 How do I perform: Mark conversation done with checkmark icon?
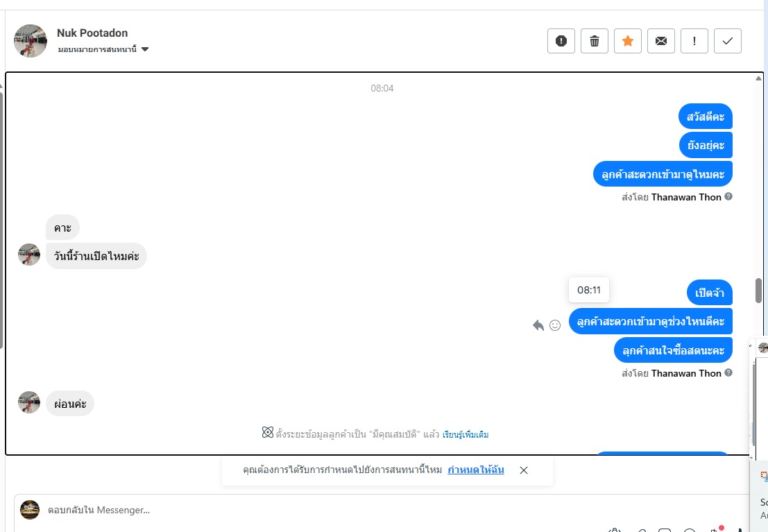(x=727, y=41)
